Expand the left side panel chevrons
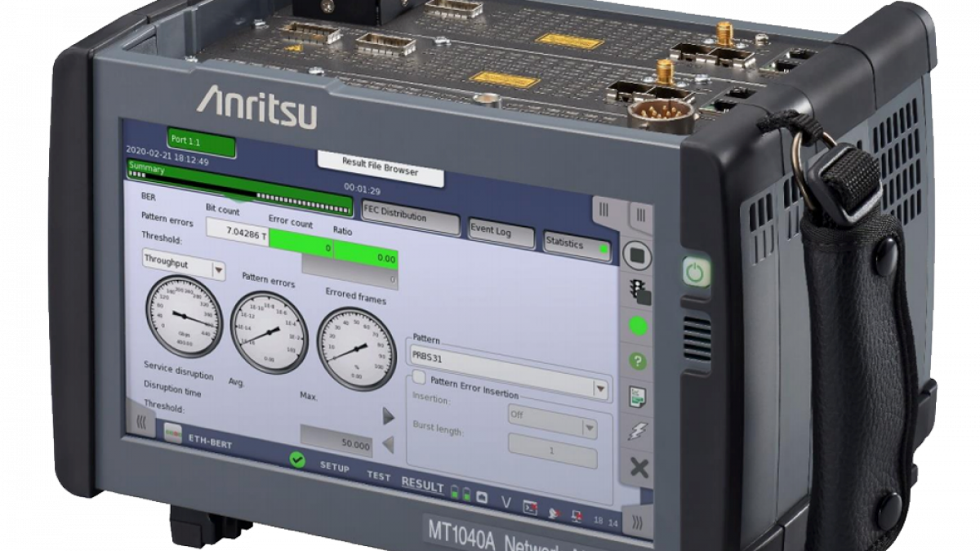 click(141, 424)
